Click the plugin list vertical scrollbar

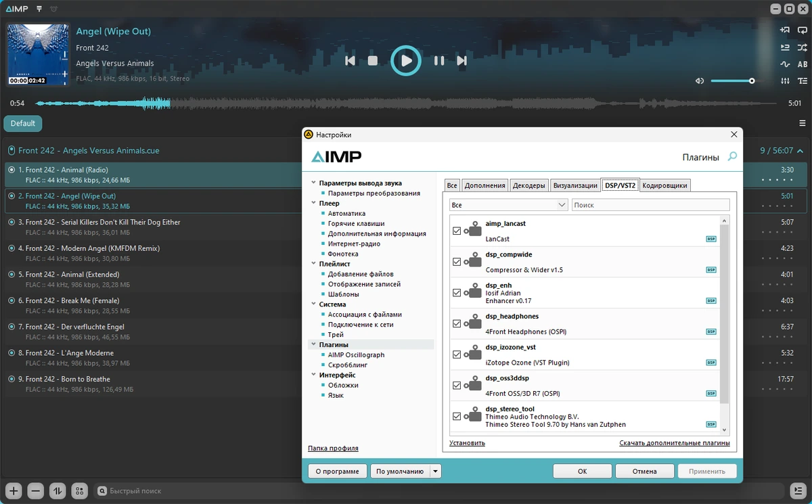click(x=725, y=314)
